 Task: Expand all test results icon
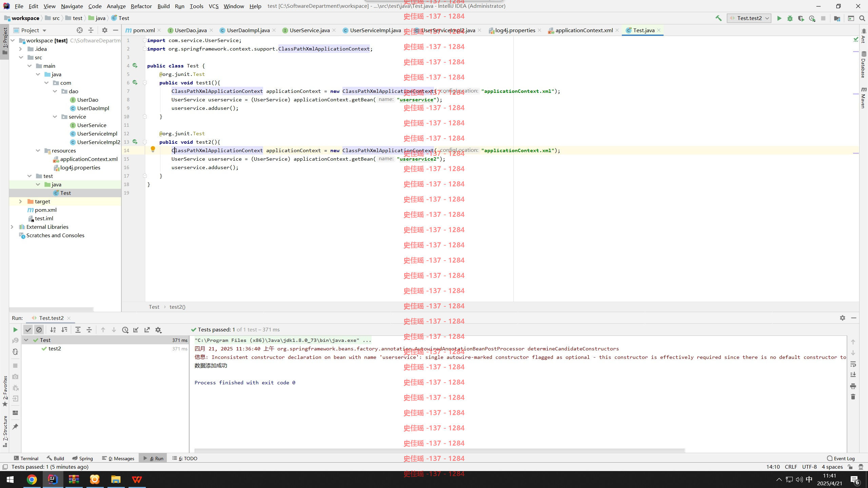[78, 330]
